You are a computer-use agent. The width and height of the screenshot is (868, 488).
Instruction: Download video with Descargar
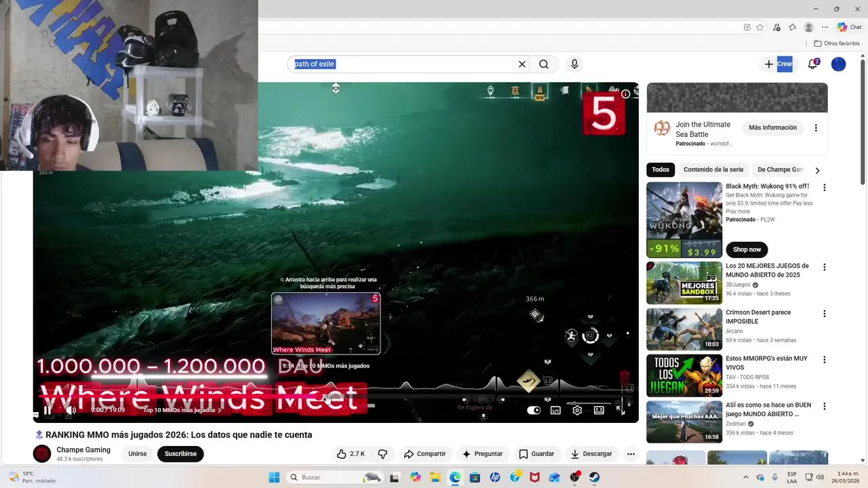point(591,454)
